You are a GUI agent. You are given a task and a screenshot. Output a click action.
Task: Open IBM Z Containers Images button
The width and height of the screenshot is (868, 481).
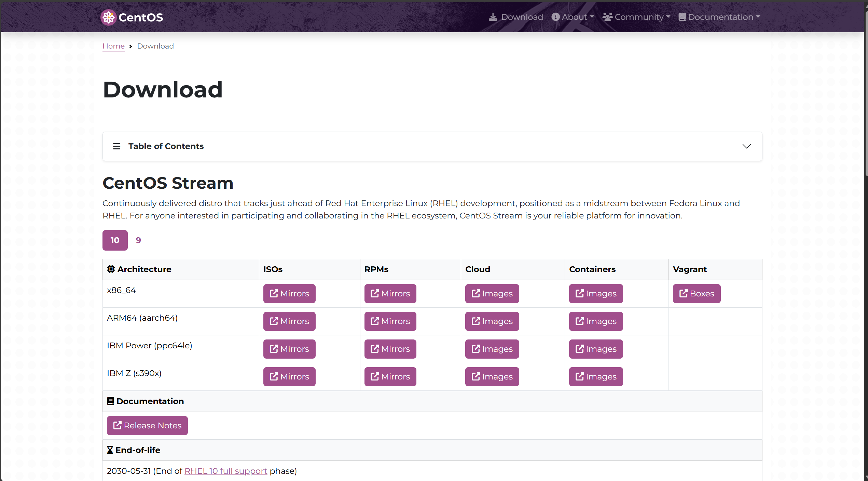(x=596, y=376)
